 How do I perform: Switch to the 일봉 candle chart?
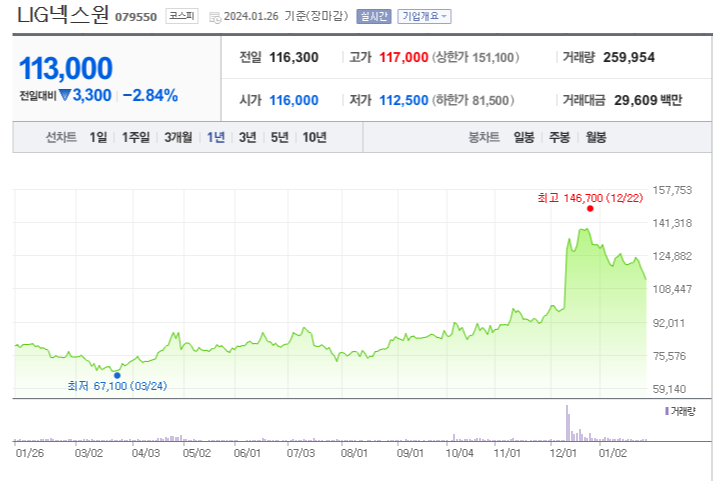[x=524, y=137]
